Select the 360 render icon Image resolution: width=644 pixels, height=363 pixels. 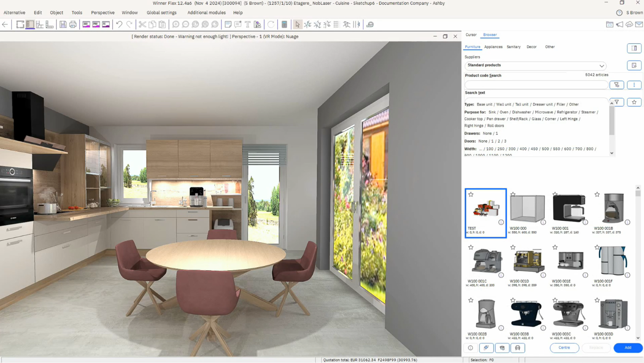86,24
